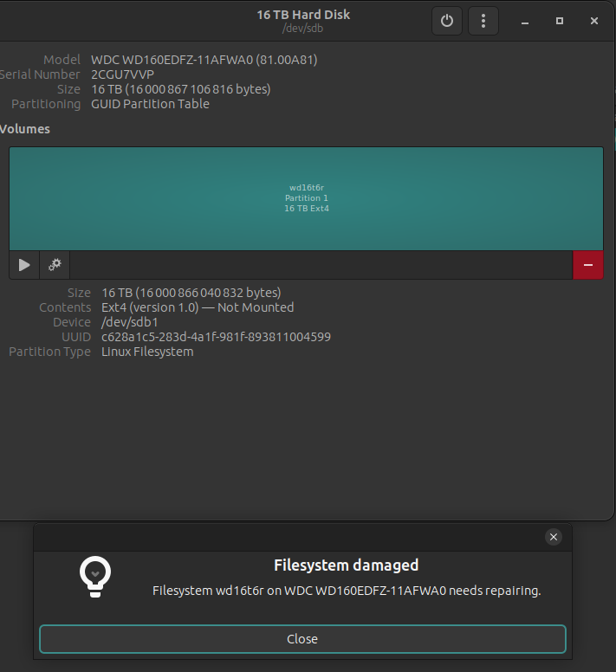Delete the selected partition with the red minus button

point(588,265)
